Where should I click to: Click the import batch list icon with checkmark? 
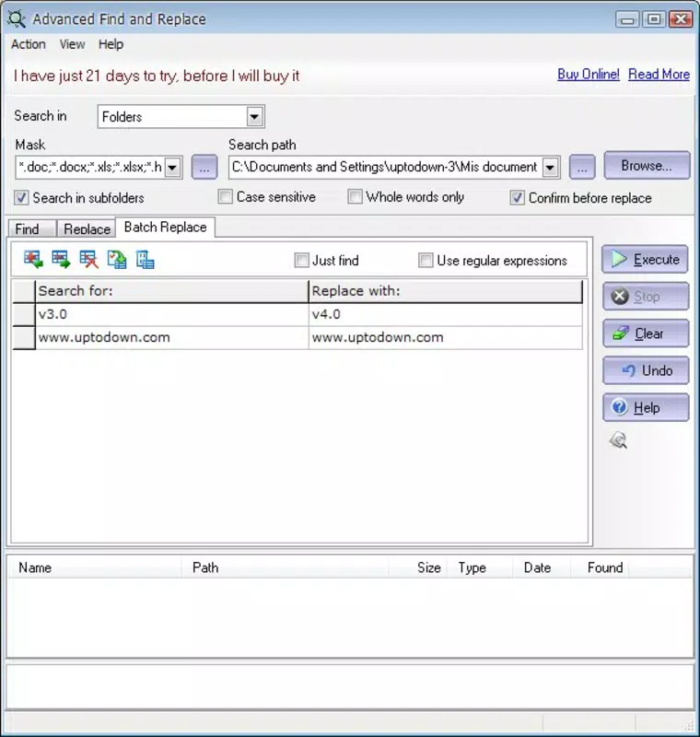pos(116,260)
